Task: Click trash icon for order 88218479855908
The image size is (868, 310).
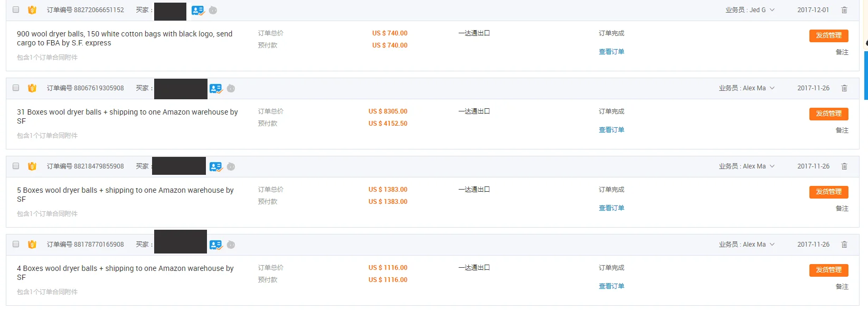Action: coord(844,166)
